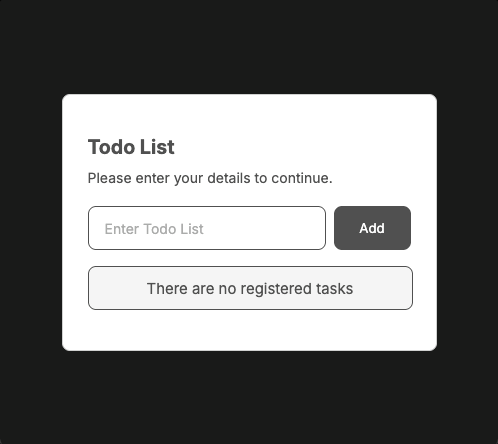The height and width of the screenshot is (444, 498).
Task: Click the Please enter your details text
Action: click(210, 178)
